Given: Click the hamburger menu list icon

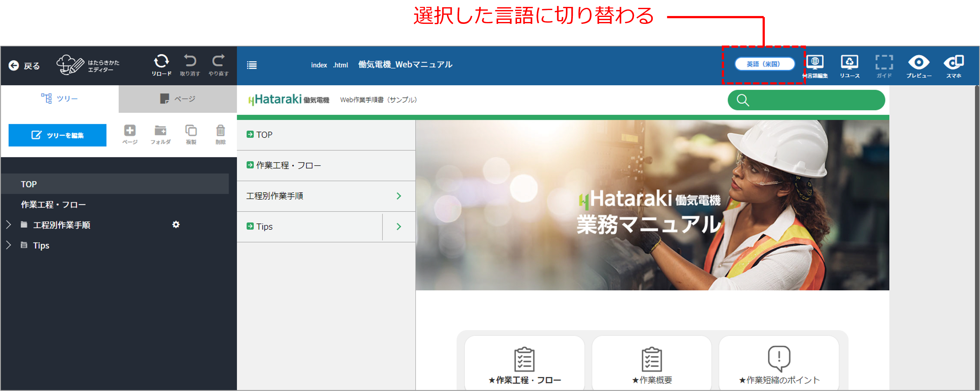Looking at the screenshot, I should (x=252, y=65).
